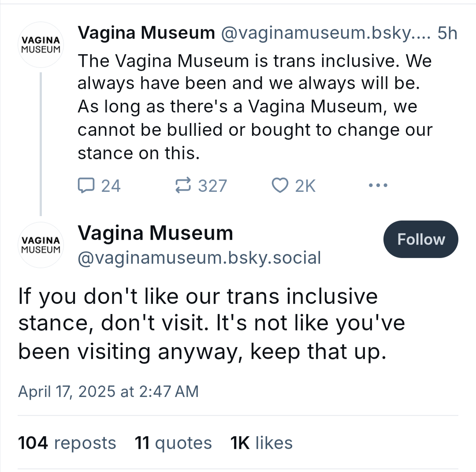Click the April 17, 2025 timestamp
Viewport: 476px width, 472px height.
pos(108,391)
